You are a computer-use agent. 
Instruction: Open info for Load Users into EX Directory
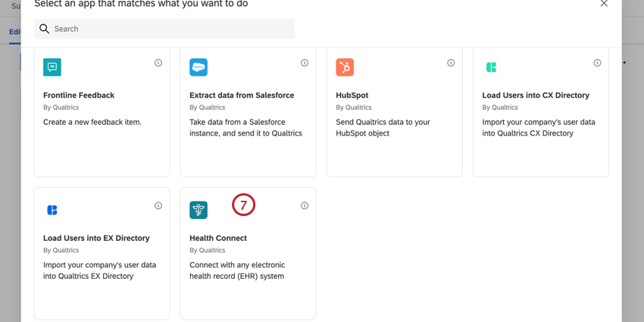coord(158,206)
